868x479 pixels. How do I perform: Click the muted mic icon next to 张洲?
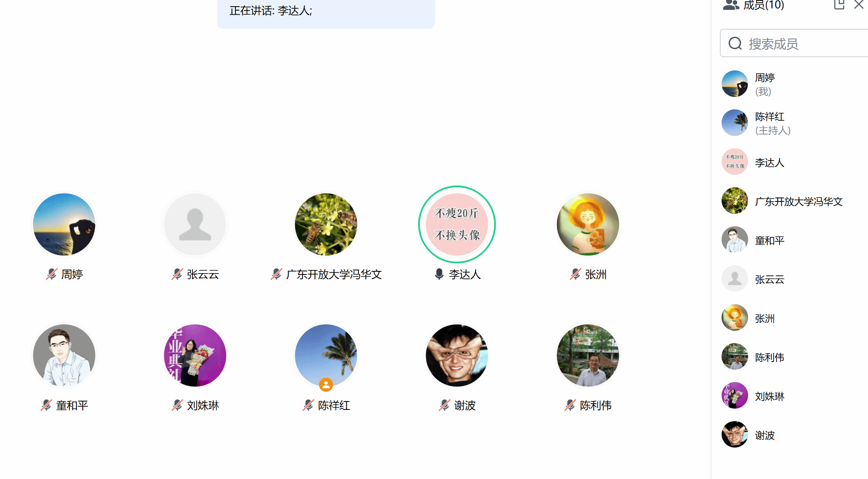(x=576, y=274)
